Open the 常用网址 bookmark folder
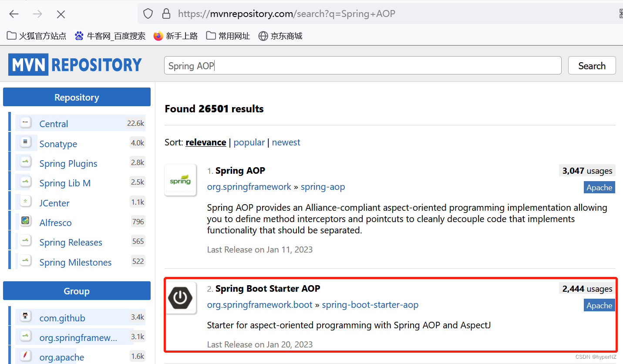623x364 pixels. (228, 36)
